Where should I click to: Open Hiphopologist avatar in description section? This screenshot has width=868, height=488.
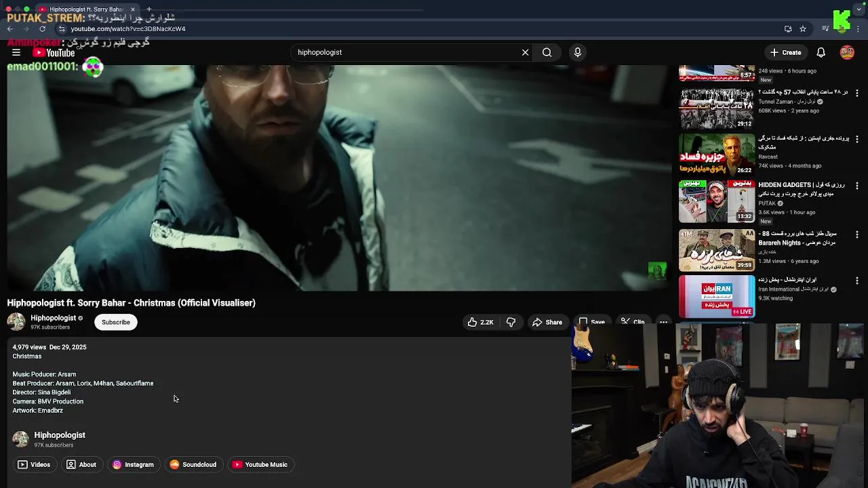tap(21, 439)
